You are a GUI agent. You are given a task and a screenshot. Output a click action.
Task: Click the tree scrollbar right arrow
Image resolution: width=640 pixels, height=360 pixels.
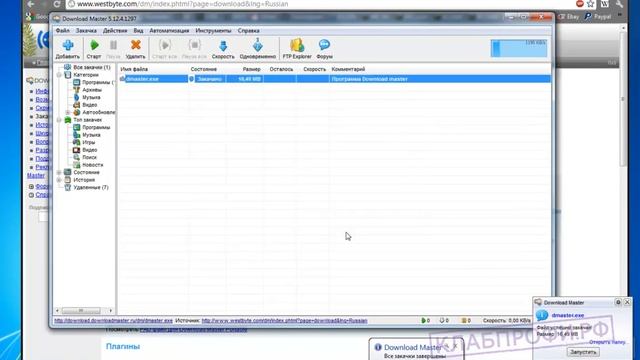point(111,311)
